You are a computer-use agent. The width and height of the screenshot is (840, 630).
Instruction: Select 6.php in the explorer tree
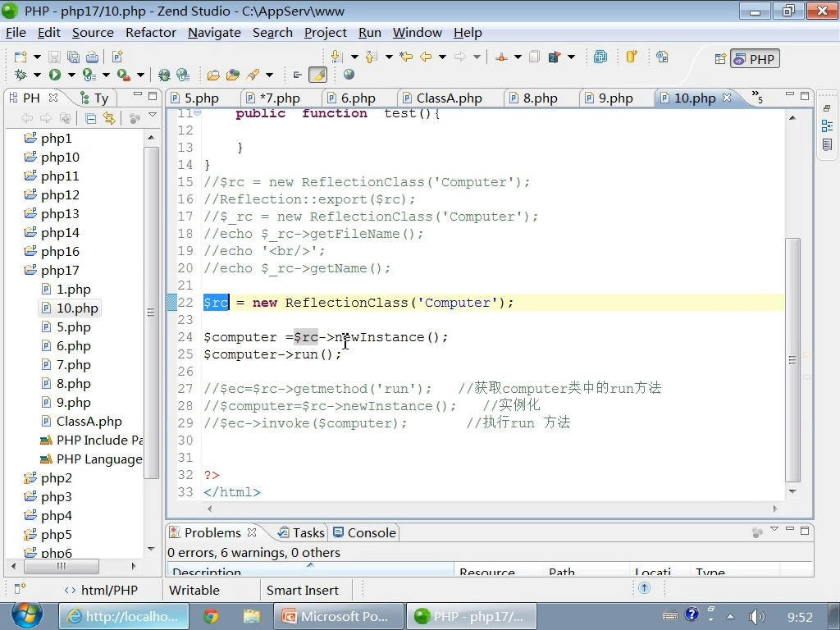click(66, 345)
